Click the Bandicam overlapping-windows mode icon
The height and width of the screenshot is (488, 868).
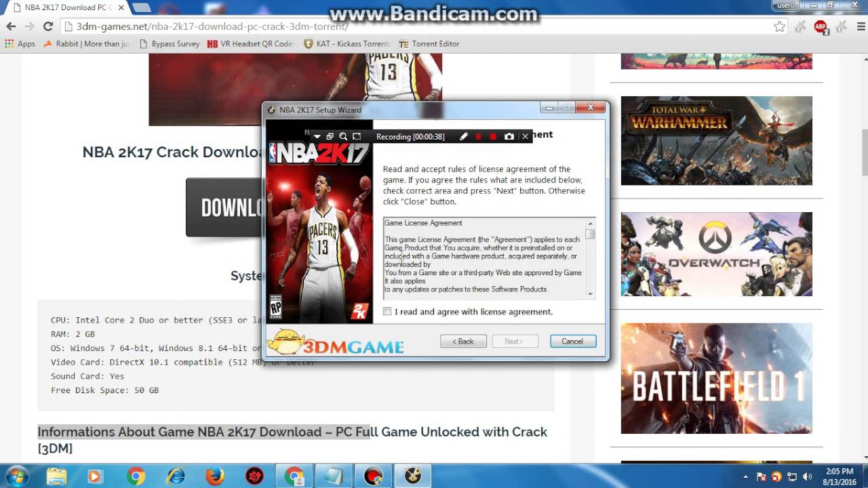[x=330, y=137]
